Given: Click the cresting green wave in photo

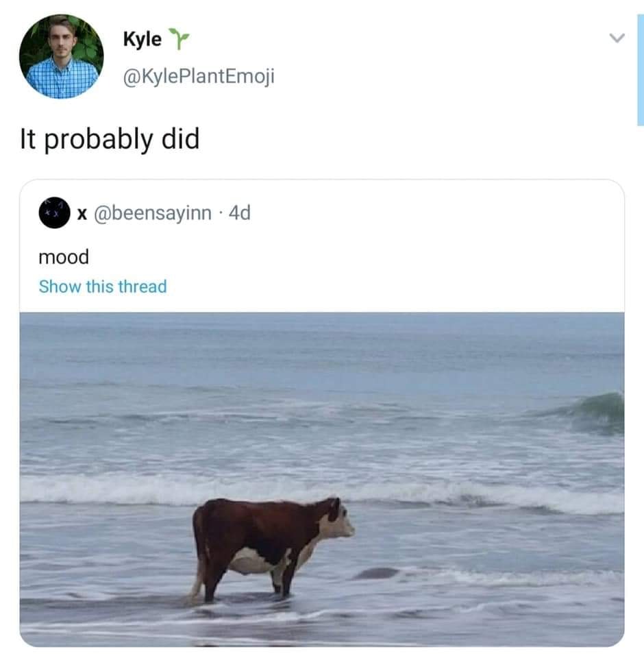Looking at the screenshot, I should pos(596,410).
